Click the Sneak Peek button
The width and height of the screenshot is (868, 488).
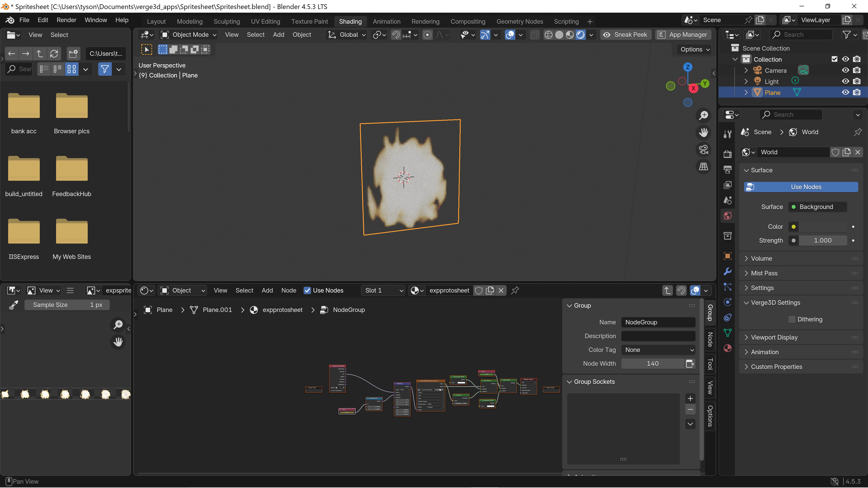click(625, 35)
